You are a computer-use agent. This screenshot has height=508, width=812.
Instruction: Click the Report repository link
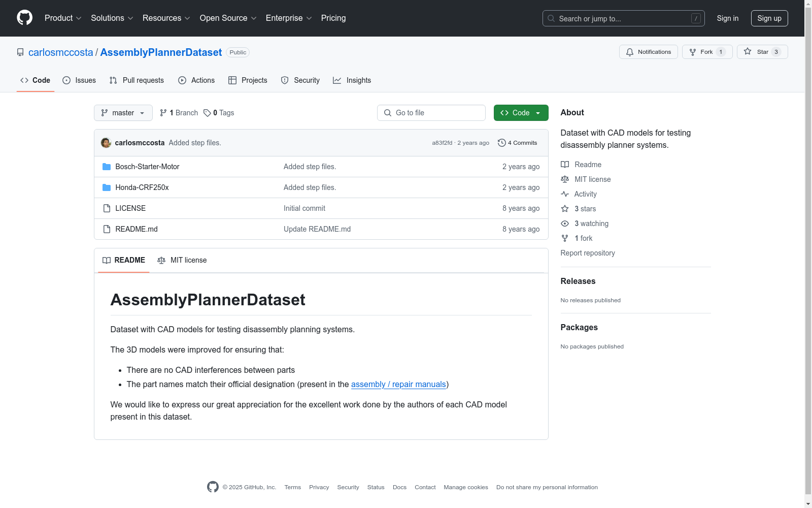[588, 253]
